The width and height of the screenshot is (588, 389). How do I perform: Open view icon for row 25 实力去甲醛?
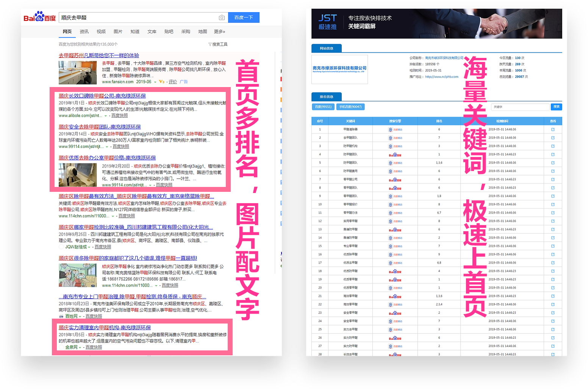click(x=553, y=329)
